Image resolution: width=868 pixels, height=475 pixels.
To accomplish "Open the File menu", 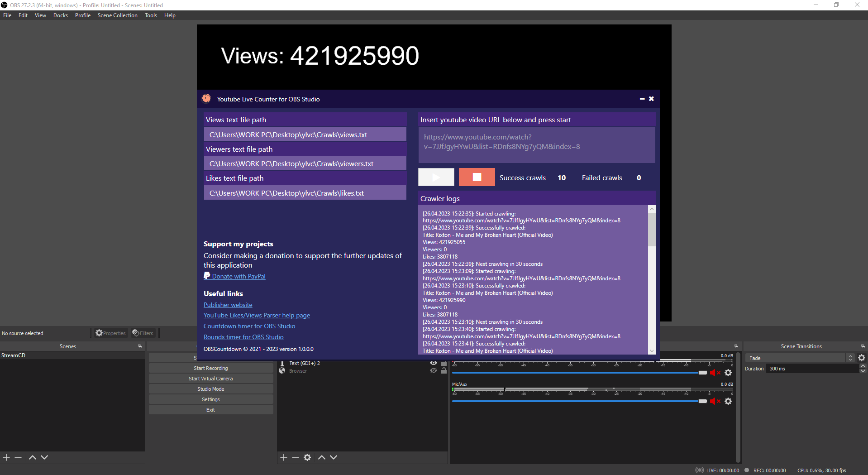I will pyautogui.click(x=7, y=15).
